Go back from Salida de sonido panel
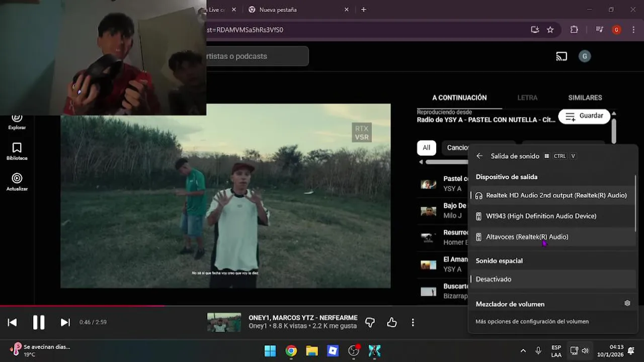This screenshot has width=644, height=362. 479,156
